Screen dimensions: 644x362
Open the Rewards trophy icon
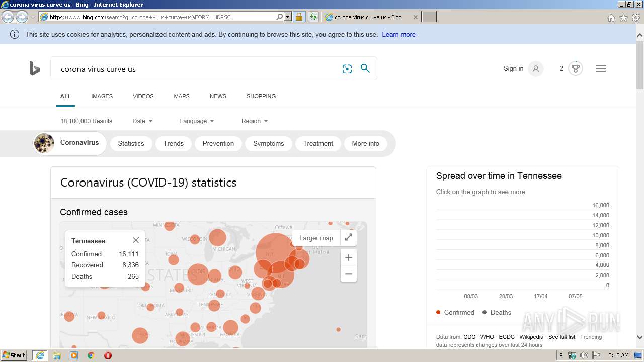click(576, 68)
